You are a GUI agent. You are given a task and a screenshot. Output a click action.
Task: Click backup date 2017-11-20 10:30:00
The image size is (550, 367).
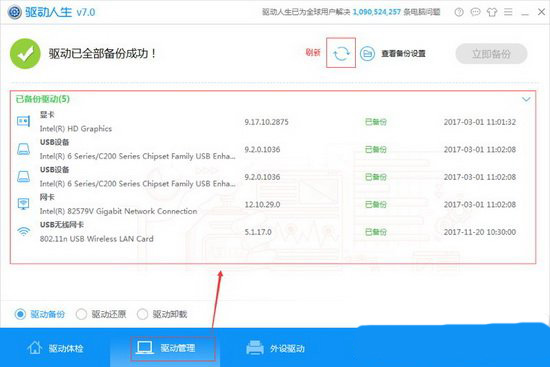(479, 232)
